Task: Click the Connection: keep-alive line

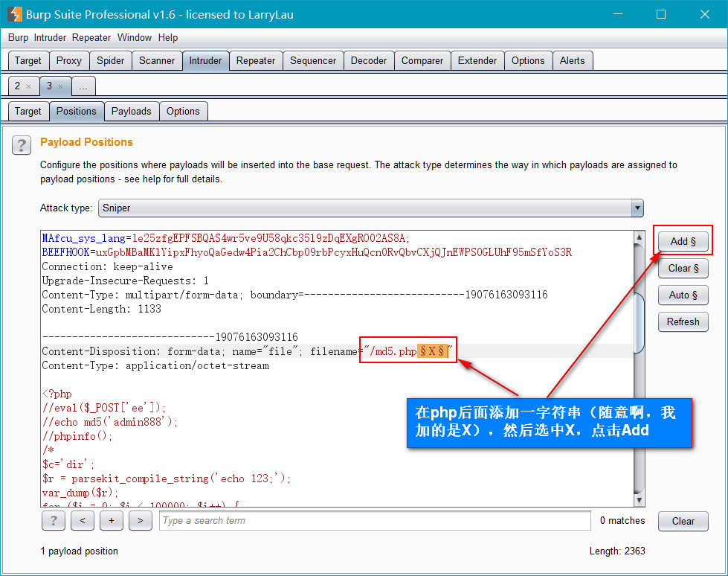Action: (107, 266)
